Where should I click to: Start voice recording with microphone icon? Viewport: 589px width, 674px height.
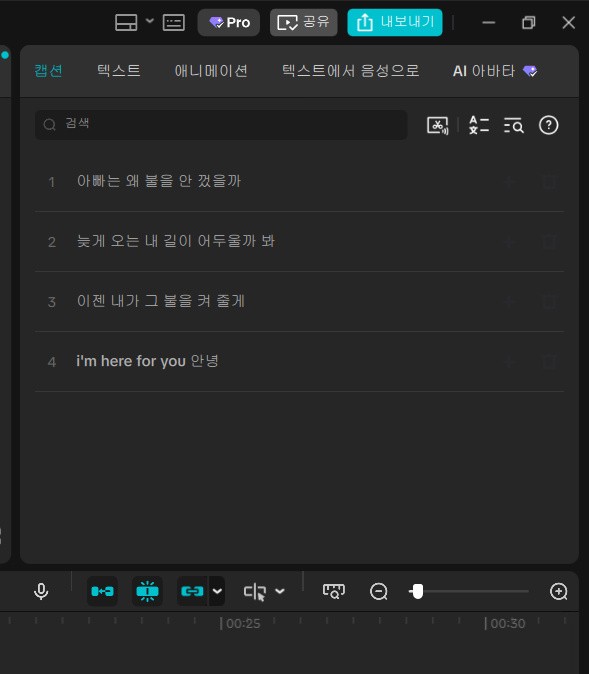click(x=41, y=592)
